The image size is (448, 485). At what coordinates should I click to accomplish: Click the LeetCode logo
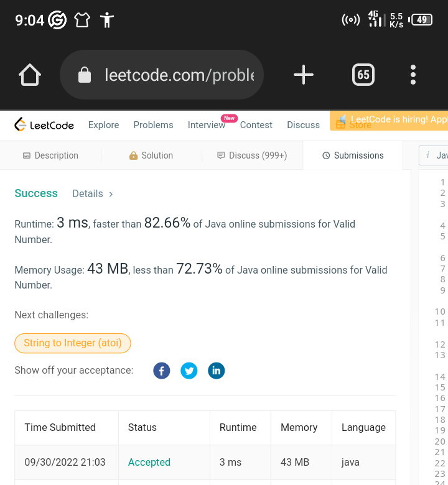44,124
